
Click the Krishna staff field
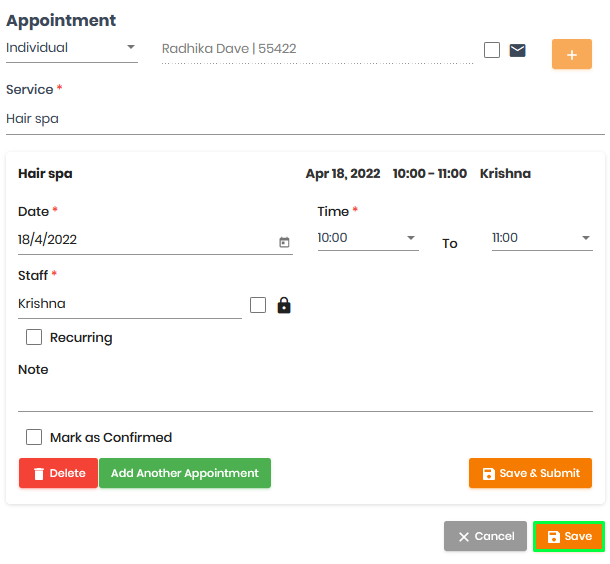pos(130,304)
